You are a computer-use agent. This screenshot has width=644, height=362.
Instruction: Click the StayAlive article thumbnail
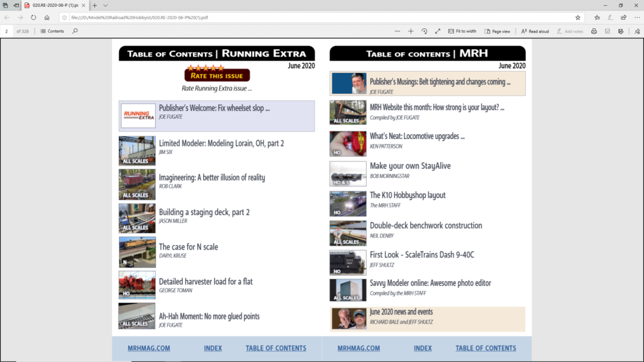[348, 173]
